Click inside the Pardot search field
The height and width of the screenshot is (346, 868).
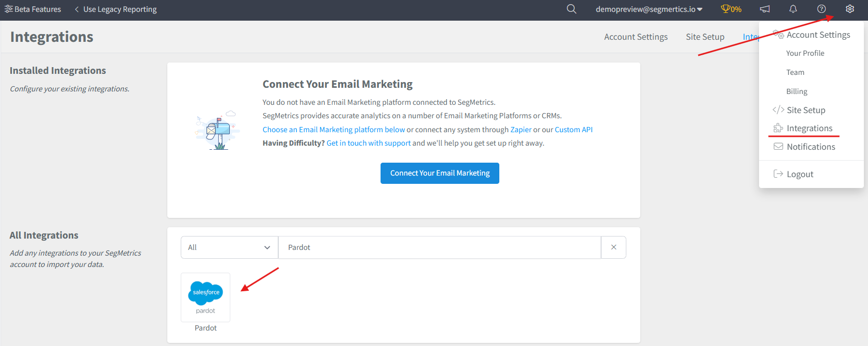tap(439, 247)
